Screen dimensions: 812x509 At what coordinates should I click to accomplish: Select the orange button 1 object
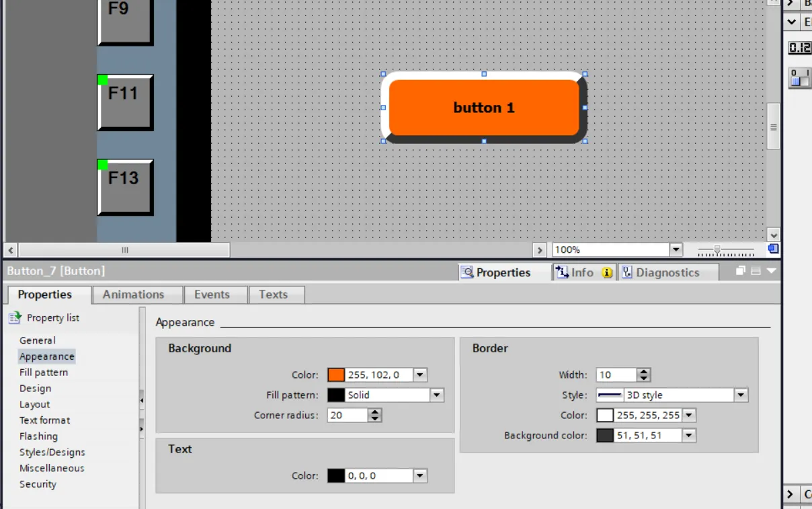(x=484, y=108)
